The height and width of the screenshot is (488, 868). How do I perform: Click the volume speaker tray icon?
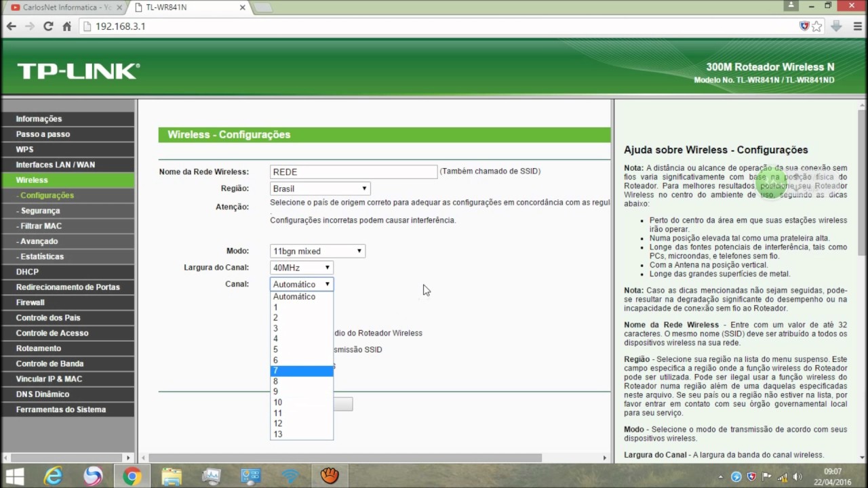coord(797,477)
